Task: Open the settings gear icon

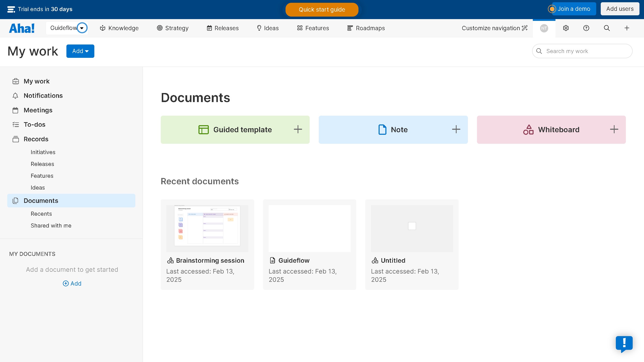Action: coord(566,28)
